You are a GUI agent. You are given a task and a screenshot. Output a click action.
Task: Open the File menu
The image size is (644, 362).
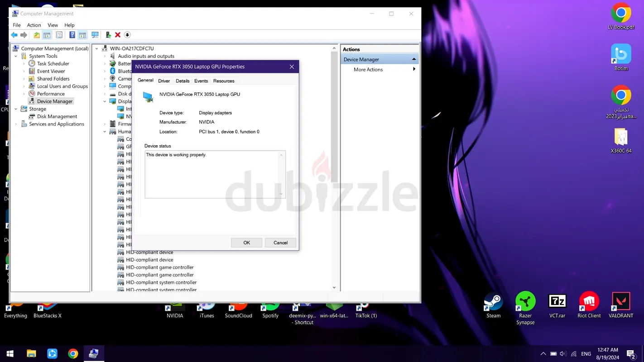point(17,25)
